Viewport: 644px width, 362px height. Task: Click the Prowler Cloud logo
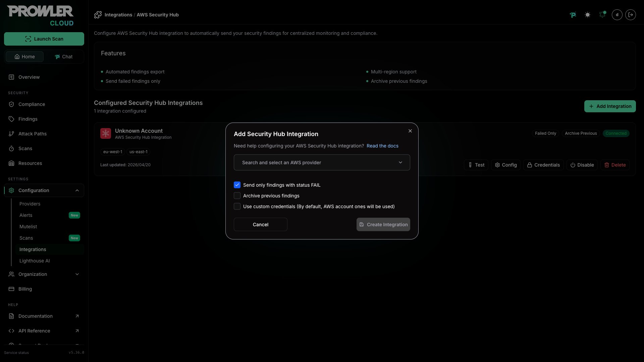[x=40, y=16]
